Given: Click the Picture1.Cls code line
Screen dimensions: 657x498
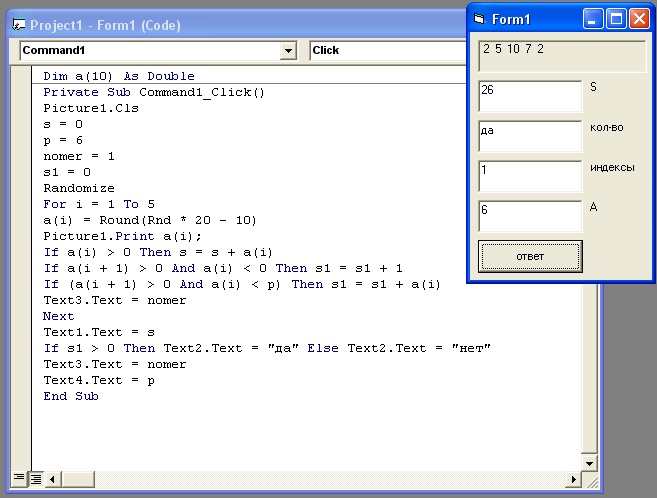Looking at the screenshot, I should 91,108.
